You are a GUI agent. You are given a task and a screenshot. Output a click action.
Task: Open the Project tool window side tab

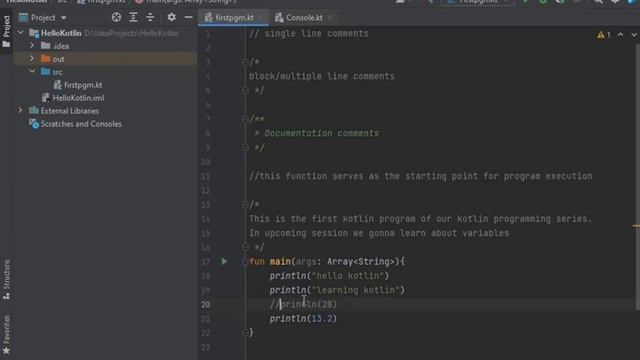pyautogui.click(x=6, y=31)
